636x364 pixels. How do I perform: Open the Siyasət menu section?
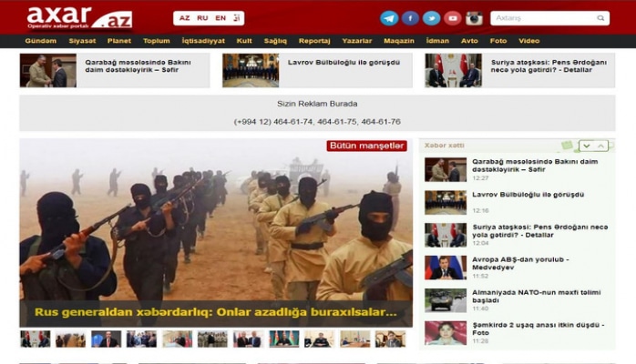click(81, 41)
